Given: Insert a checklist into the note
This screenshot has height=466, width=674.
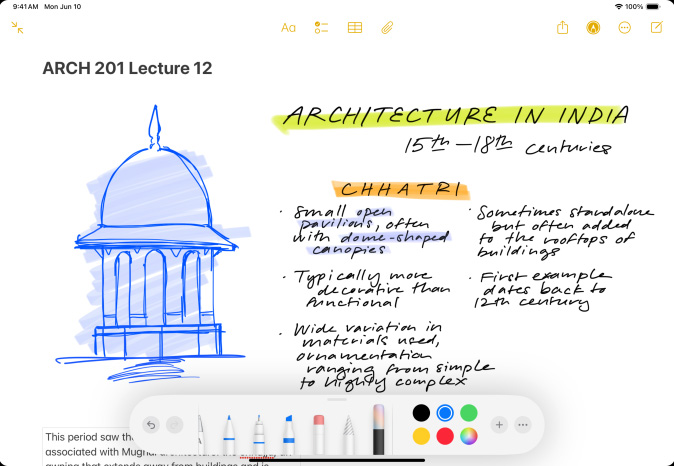Looking at the screenshot, I should pos(321,28).
